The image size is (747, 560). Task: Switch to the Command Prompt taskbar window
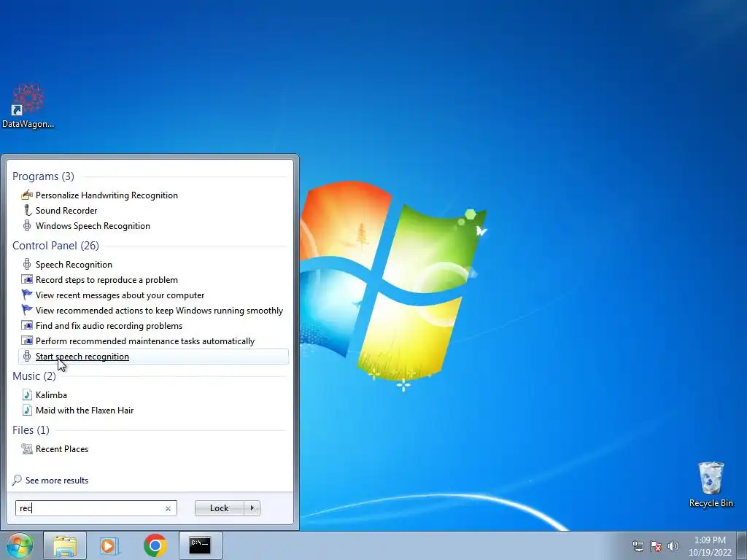tap(200, 545)
